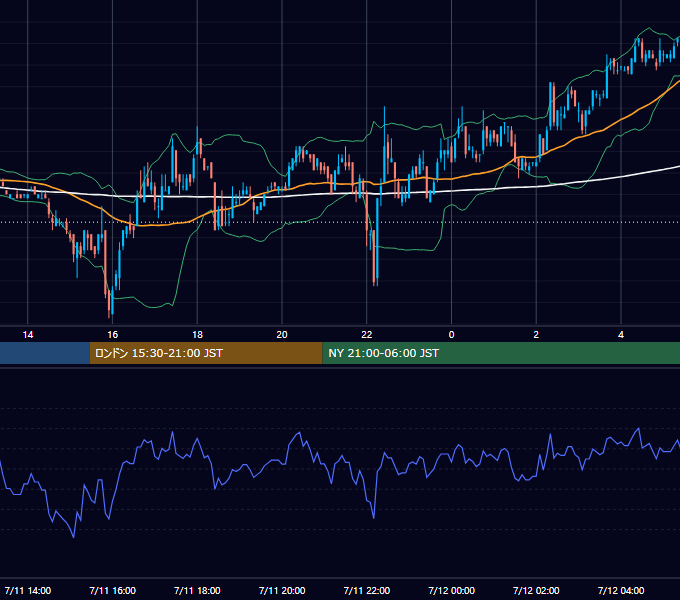Click the 7/11 22:00 time label

367,590
